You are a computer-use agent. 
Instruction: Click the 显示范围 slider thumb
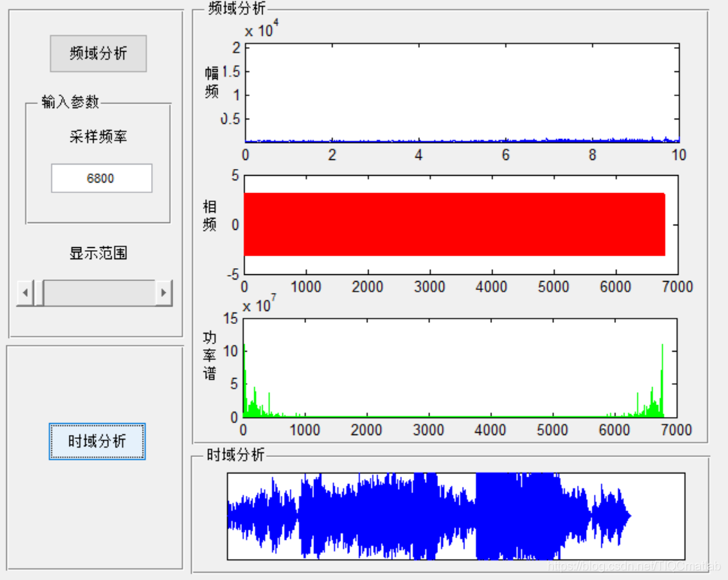click(x=38, y=292)
